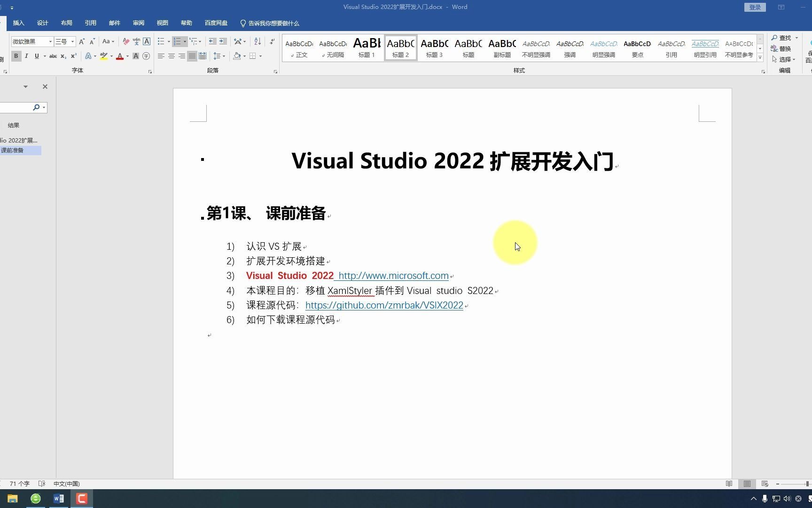Open the 设计 ribbon tab
This screenshot has width=812, height=508.
(x=43, y=23)
